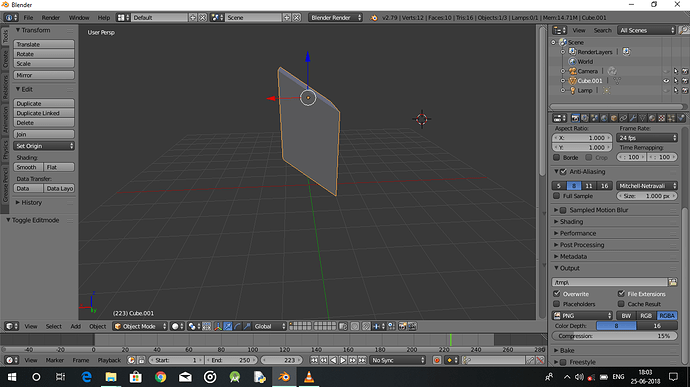
Task: Open the Object properties cube tab icon
Action: [613, 118]
